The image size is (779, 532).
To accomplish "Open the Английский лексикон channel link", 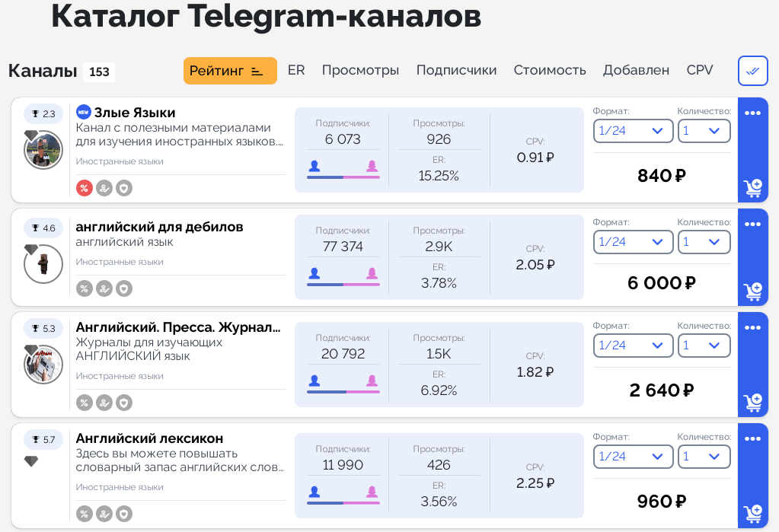I will pos(149,438).
